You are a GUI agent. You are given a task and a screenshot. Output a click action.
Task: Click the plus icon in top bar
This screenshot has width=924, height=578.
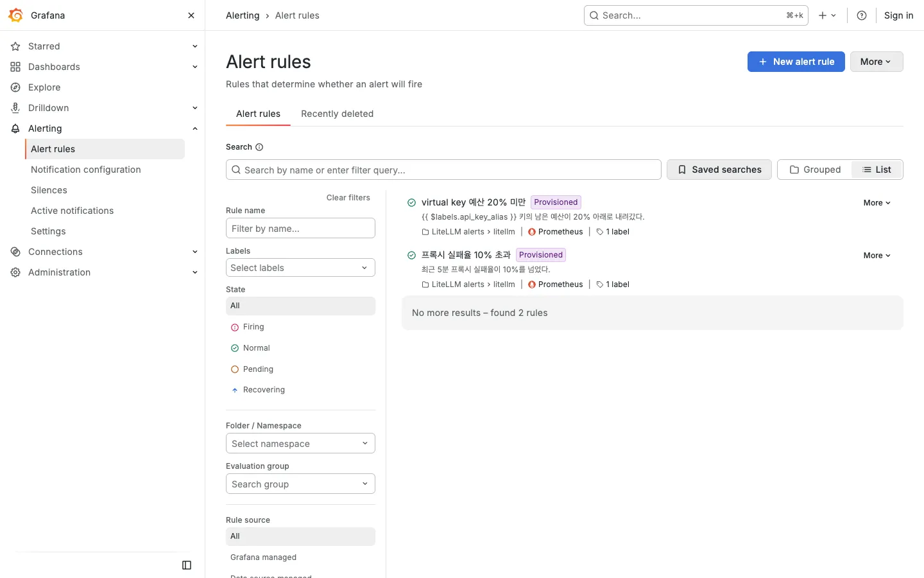[x=823, y=15]
